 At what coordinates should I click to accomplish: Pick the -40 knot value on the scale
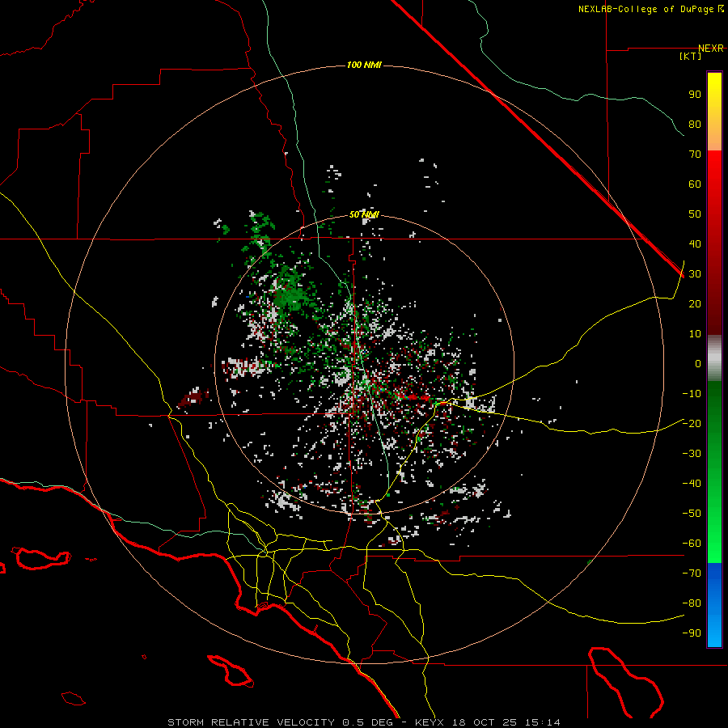pos(692,484)
